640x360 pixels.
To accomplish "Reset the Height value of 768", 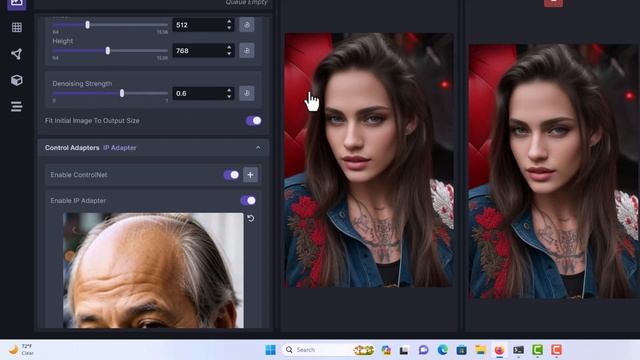I will (247, 51).
